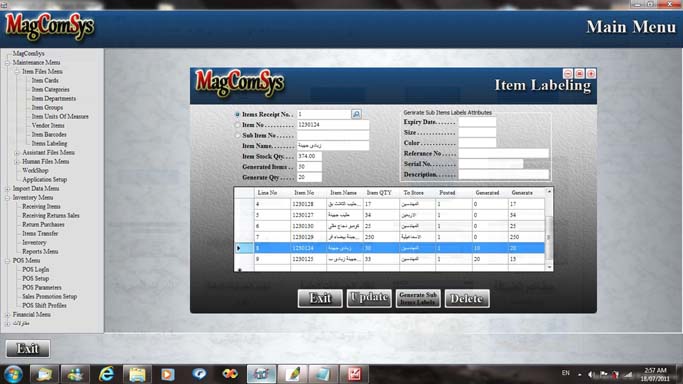
Task: Open Receiving Items under Inventory Menu
Action: 41,206
